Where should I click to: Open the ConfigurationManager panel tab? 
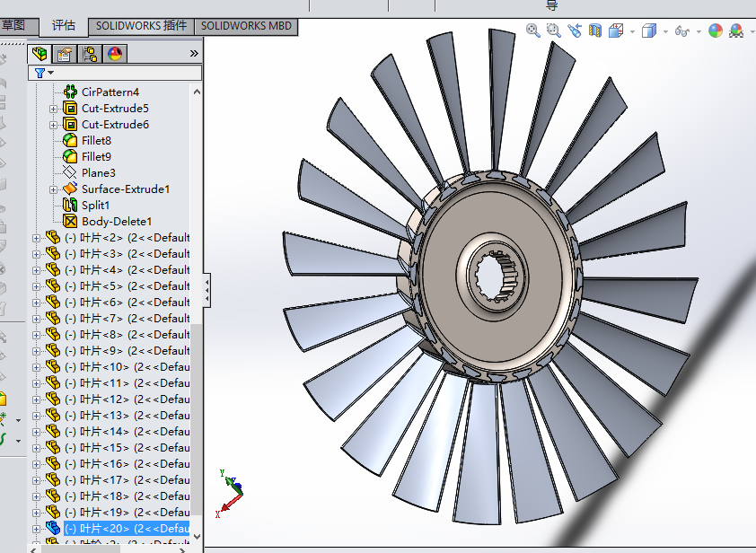90,54
